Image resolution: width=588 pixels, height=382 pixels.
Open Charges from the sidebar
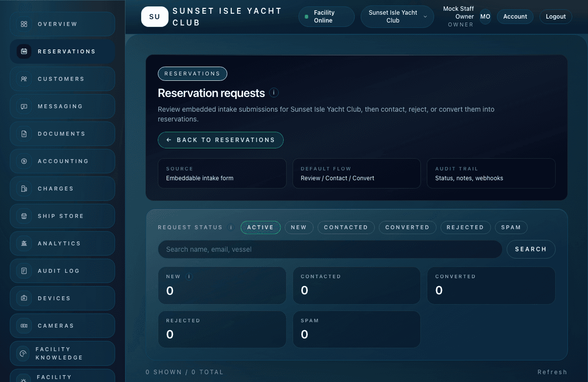[62, 189]
